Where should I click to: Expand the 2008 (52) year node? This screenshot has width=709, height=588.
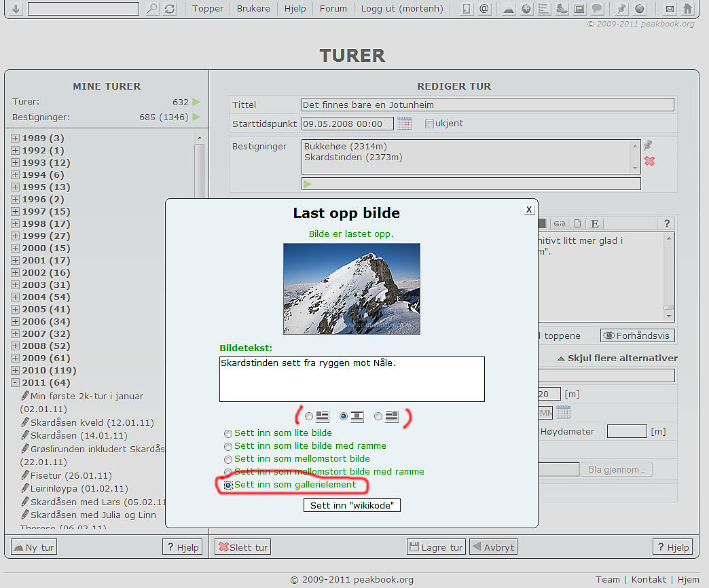(15, 346)
